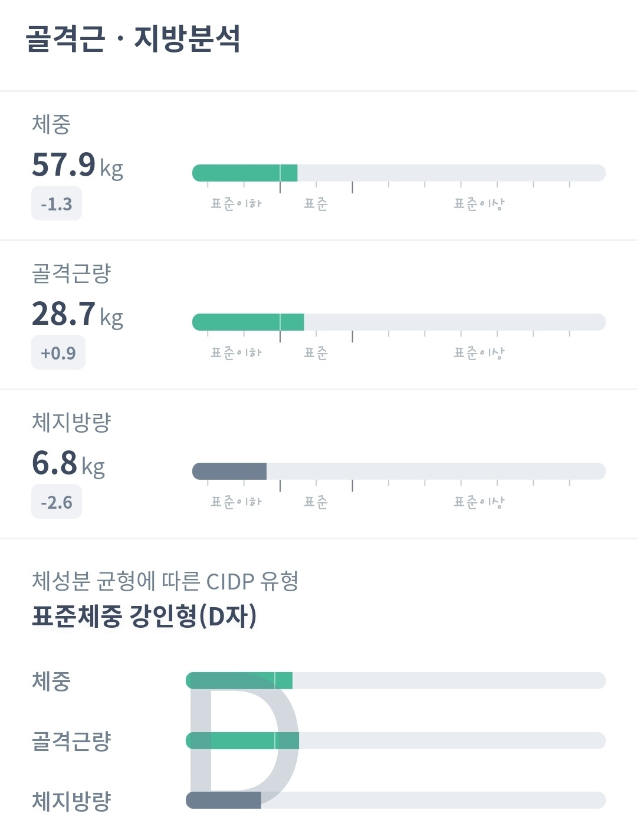The height and width of the screenshot is (840, 637).
Task: Click the green 체중 bar beside 57.9 kg
Action: coord(244,173)
